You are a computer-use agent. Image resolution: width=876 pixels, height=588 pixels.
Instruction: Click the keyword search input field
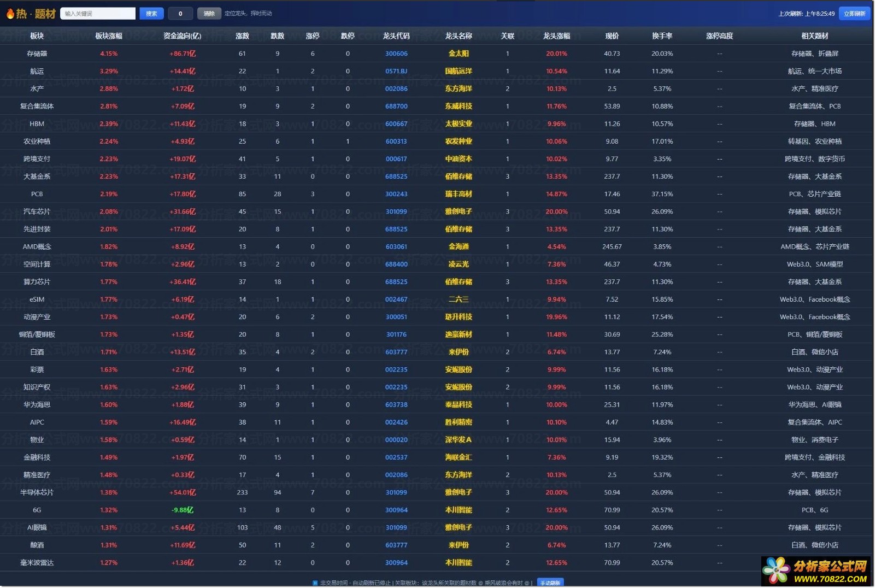click(98, 14)
